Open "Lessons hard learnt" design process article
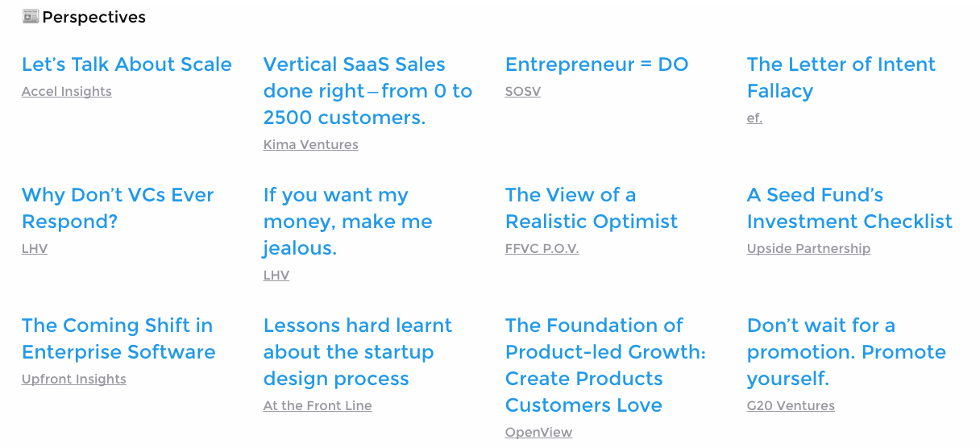The height and width of the screenshot is (448, 980). click(357, 352)
